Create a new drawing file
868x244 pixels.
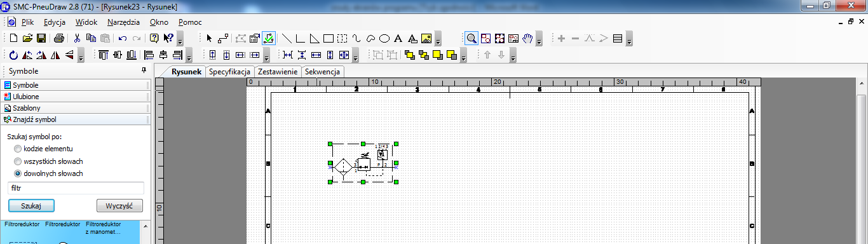[x=13, y=38]
